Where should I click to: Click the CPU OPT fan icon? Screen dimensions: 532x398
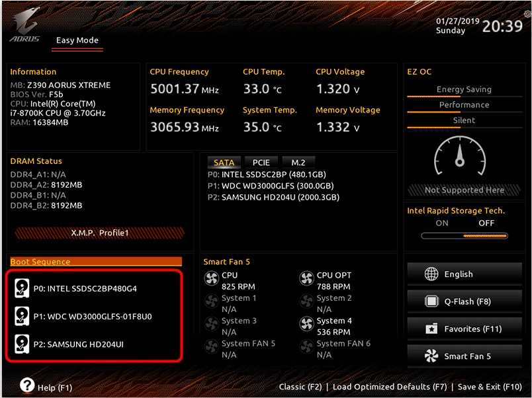coord(306,279)
